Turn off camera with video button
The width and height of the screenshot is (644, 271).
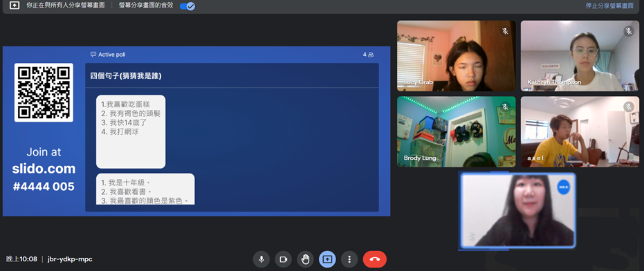pos(283,259)
